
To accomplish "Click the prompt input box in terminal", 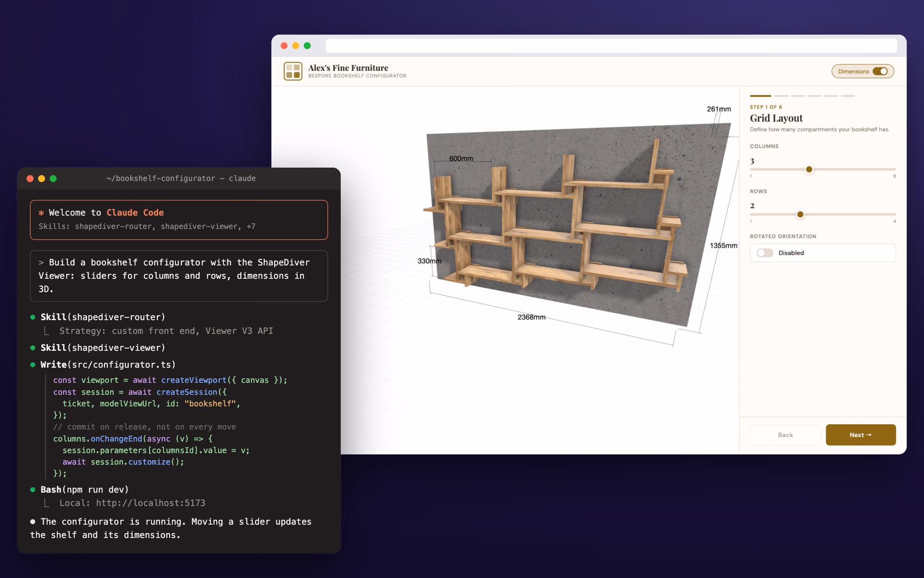I will [179, 276].
